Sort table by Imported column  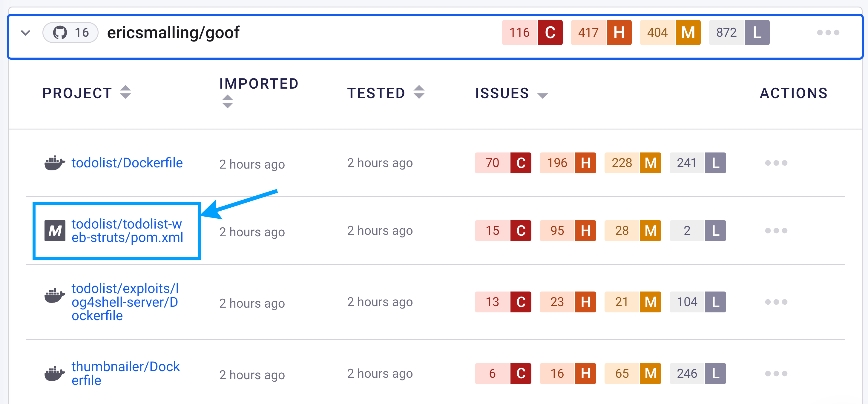(x=227, y=101)
